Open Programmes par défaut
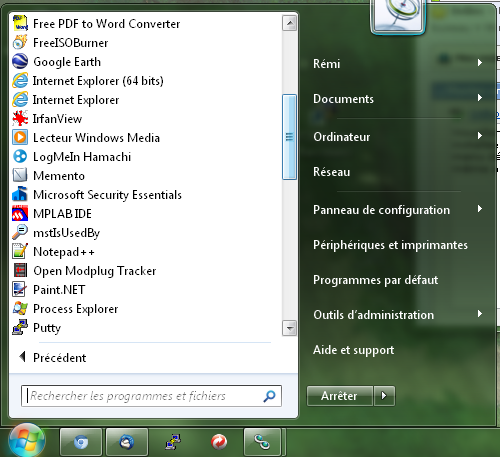 pyautogui.click(x=375, y=280)
